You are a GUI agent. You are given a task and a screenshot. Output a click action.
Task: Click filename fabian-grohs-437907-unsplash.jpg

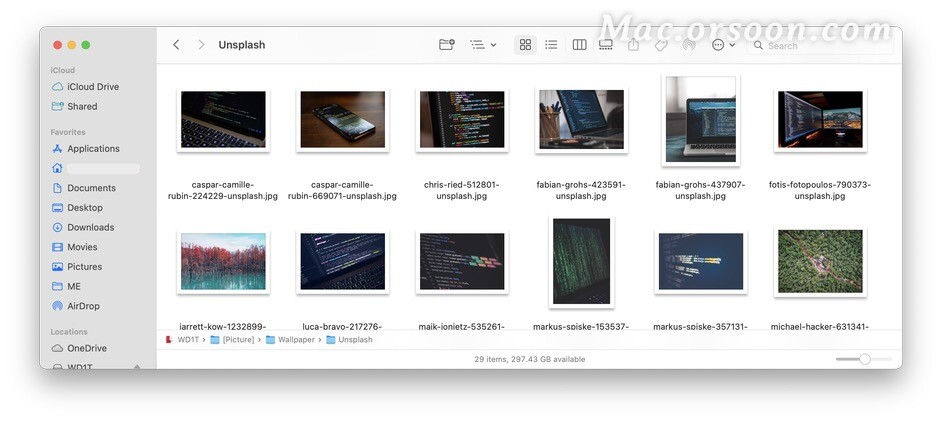pyautogui.click(x=700, y=190)
